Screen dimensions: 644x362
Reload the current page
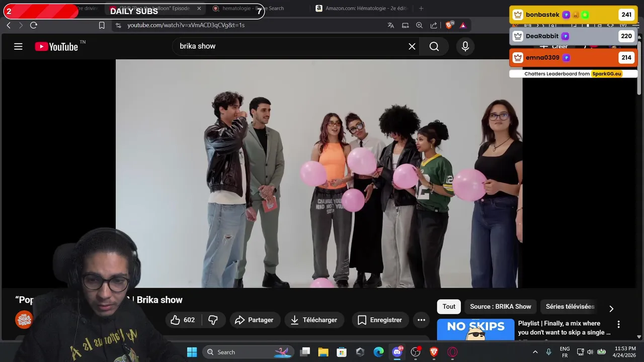click(x=34, y=25)
